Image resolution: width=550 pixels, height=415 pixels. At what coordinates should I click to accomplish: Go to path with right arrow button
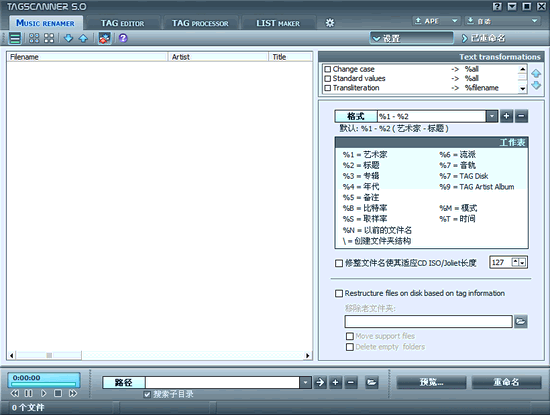coord(320,382)
